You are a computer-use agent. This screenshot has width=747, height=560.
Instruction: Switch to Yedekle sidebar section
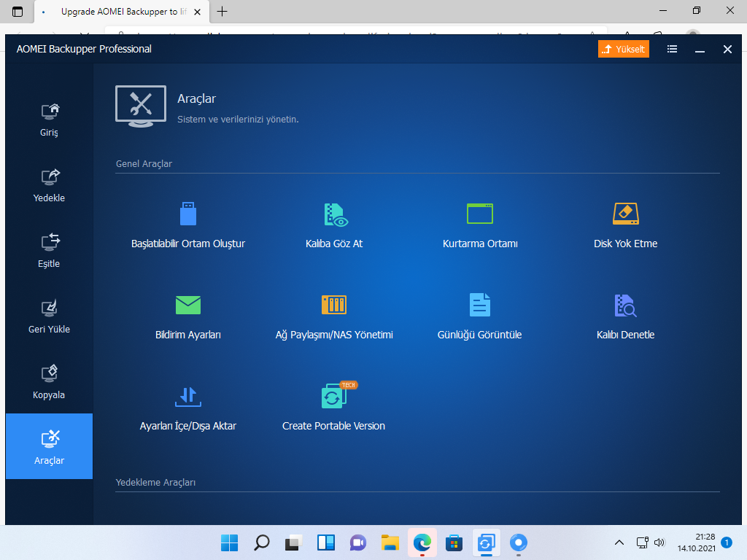[49, 186]
